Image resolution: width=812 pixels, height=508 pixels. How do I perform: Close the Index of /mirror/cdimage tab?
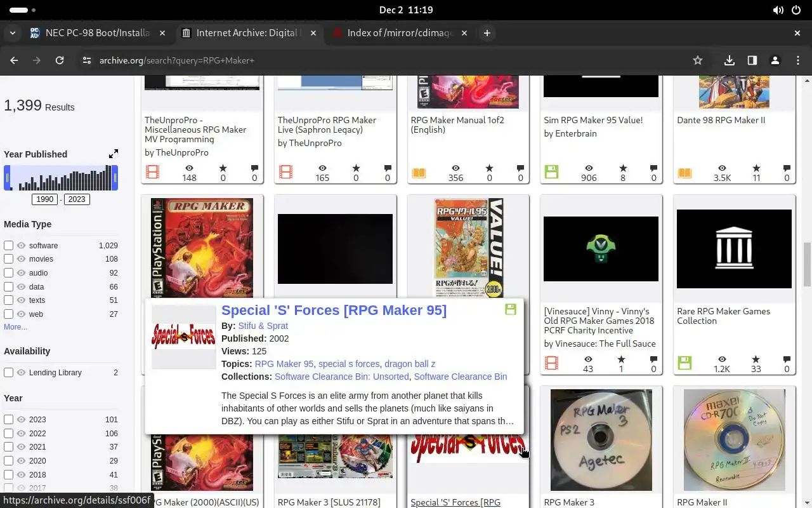pos(464,33)
